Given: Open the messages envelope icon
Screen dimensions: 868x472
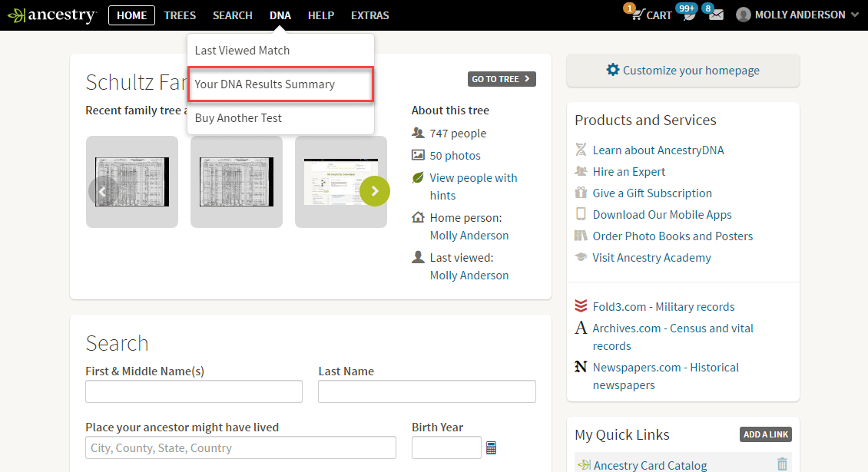Looking at the screenshot, I should click(x=717, y=15).
